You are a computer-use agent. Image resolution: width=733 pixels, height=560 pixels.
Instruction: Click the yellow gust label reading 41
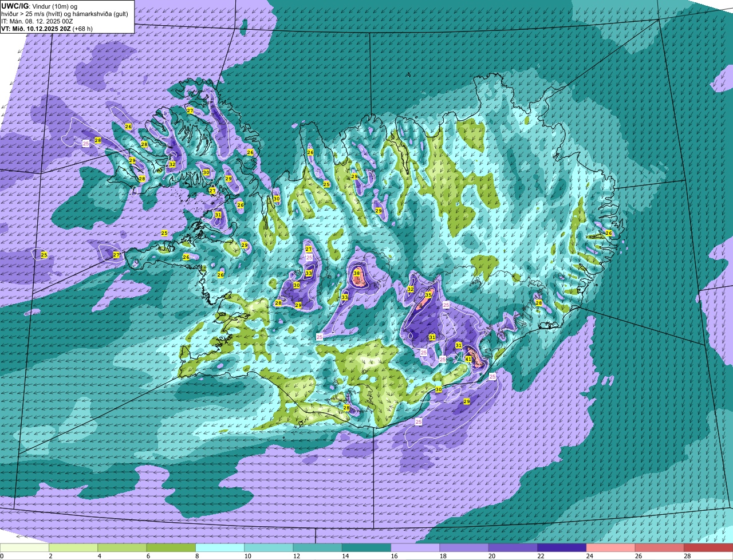(x=468, y=359)
